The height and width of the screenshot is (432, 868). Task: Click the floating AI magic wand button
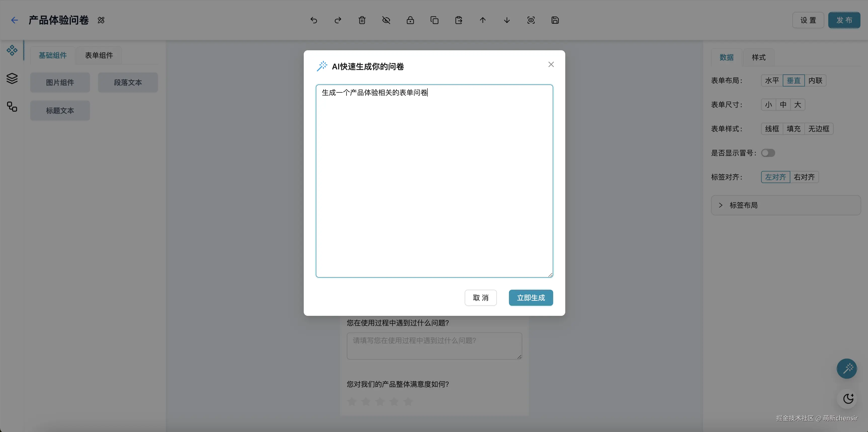pyautogui.click(x=847, y=368)
